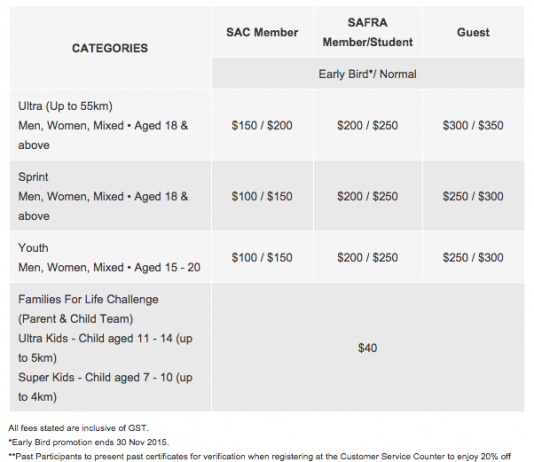The width and height of the screenshot is (534, 462).
Task: Select the Guest column header
Action: click(x=473, y=32)
